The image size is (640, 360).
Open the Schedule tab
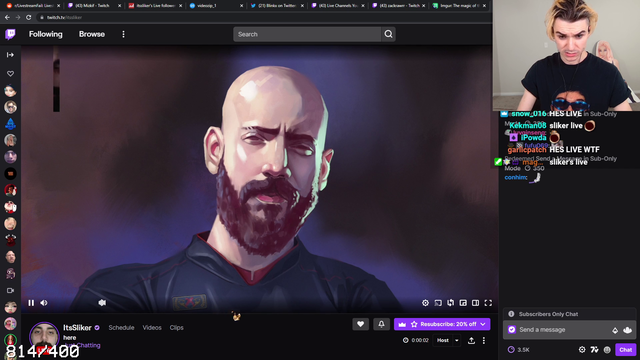pos(121,327)
